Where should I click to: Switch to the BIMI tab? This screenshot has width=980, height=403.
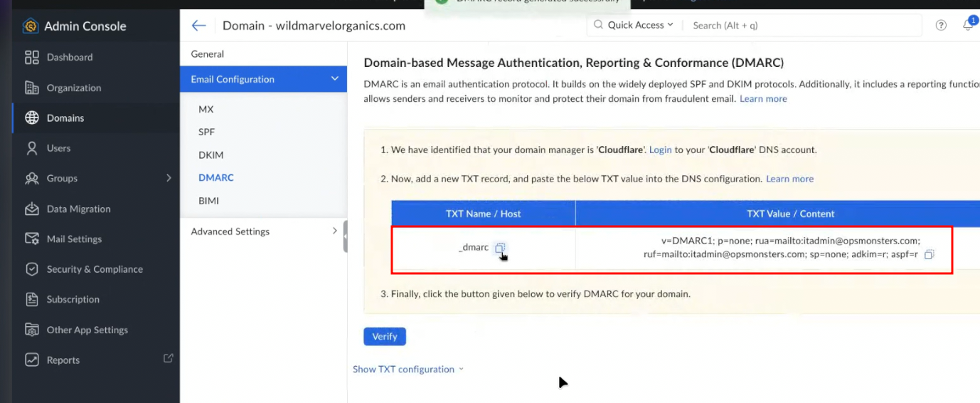[208, 201]
